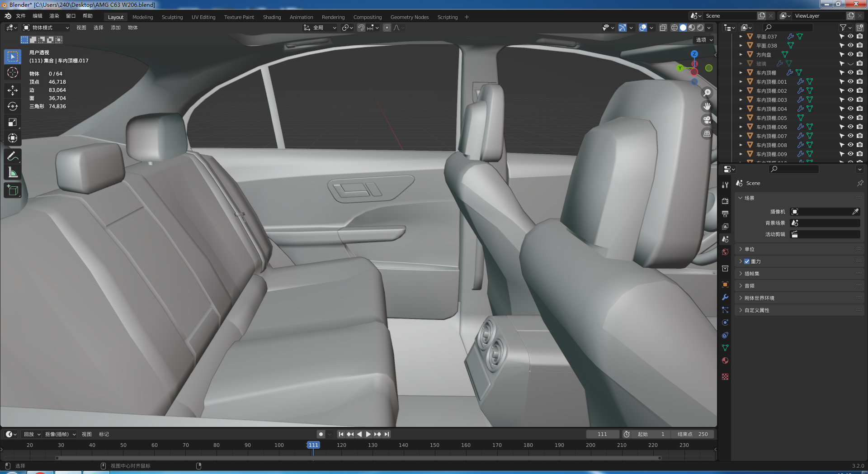Switch to wireframe viewport shading
This screenshot has height=474, width=868.
[x=675, y=28]
